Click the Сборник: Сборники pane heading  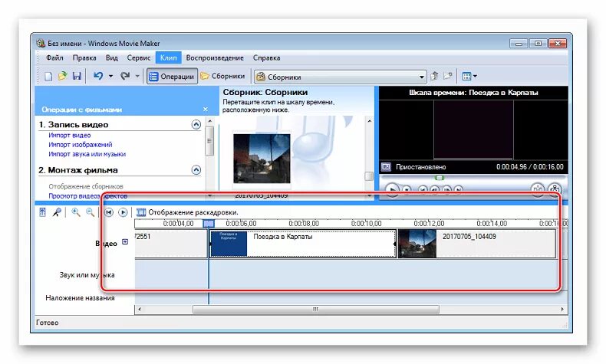pyautogui.click(x=265, y=92)
